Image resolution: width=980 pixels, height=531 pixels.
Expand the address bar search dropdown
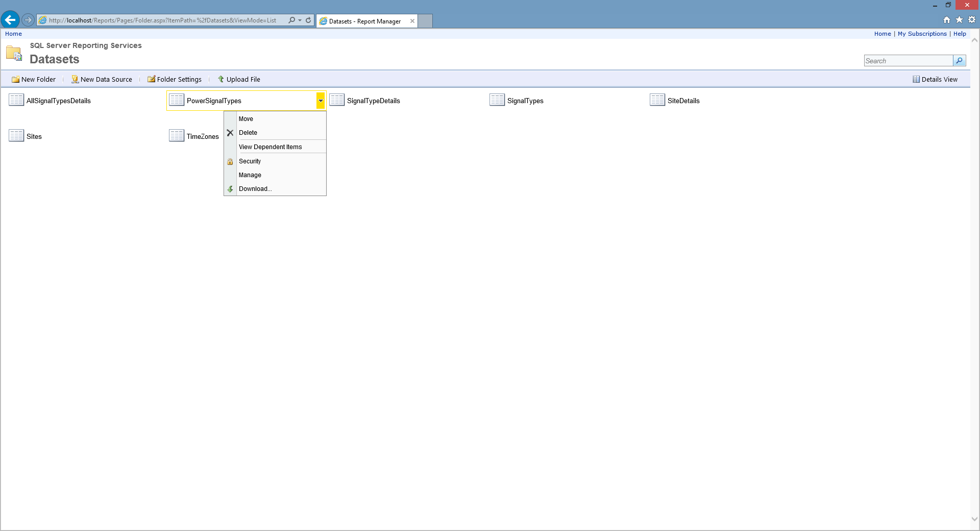tap(300, 20)
